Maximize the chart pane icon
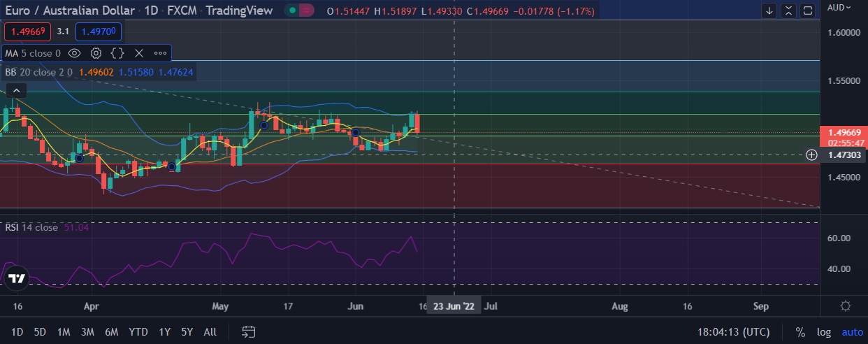This screenshot has height=344, width=868. (x=807, y=10)
